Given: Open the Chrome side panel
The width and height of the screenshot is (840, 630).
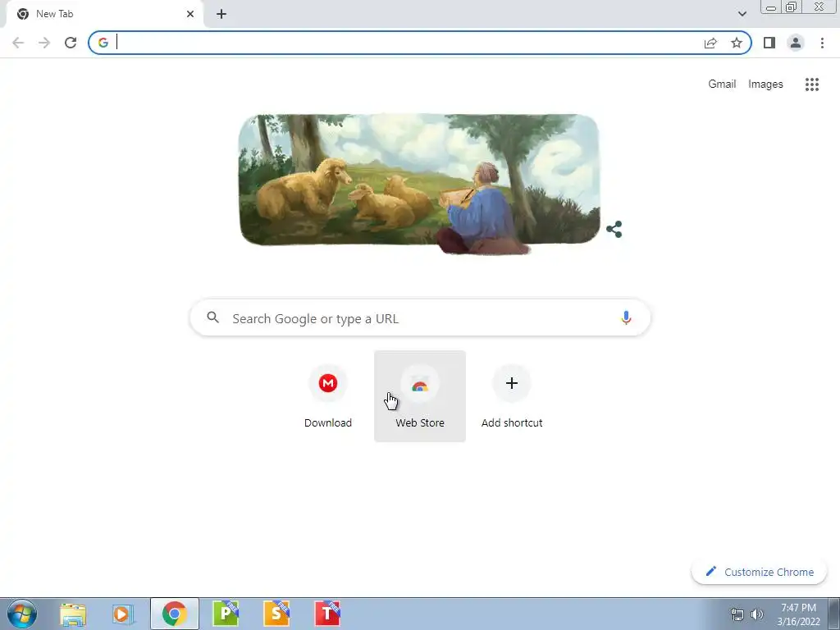Looking at the screenshot, I should tap(769, 43).
